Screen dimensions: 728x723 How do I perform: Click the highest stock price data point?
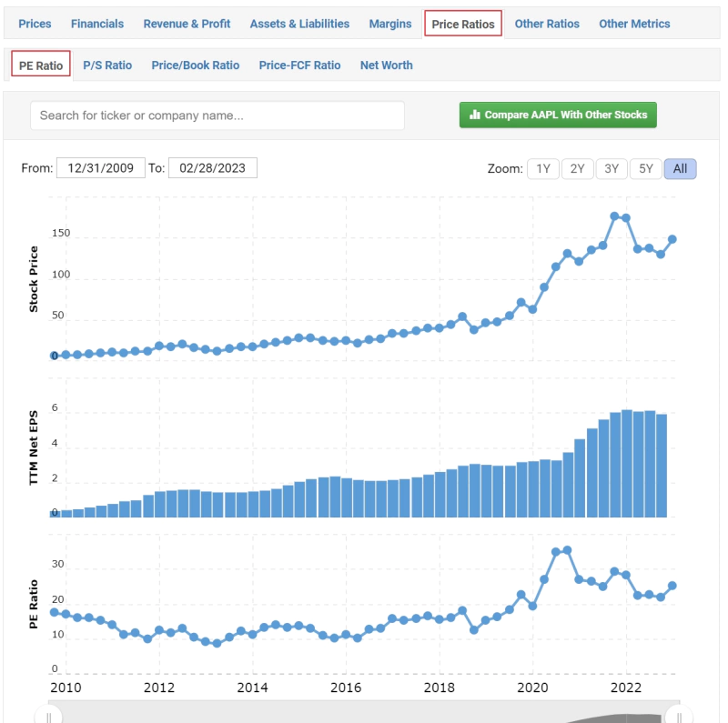[x=614, y=216]
